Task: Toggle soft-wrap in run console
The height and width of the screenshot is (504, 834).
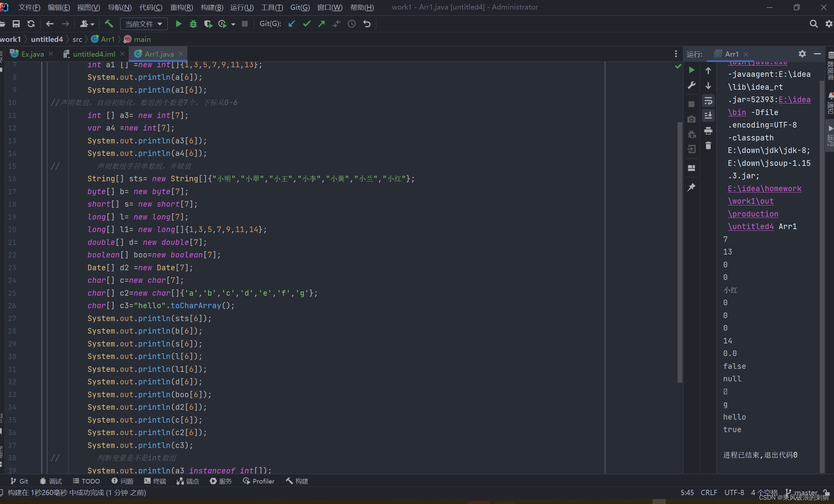Action: pos(708,101)
